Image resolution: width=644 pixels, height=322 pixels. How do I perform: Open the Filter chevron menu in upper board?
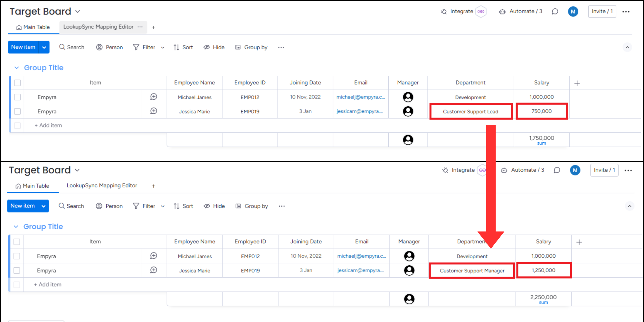163,48
